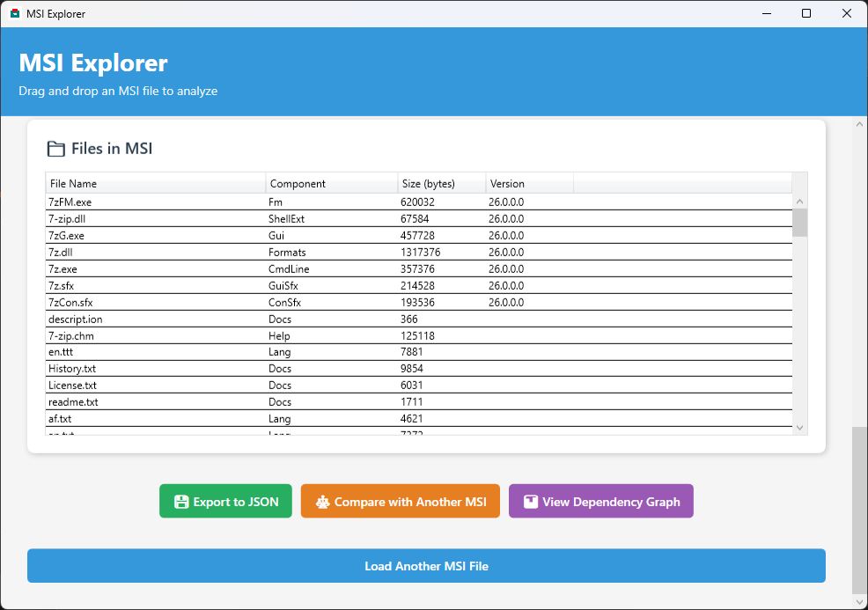Click size value 457728

point(417,235)
